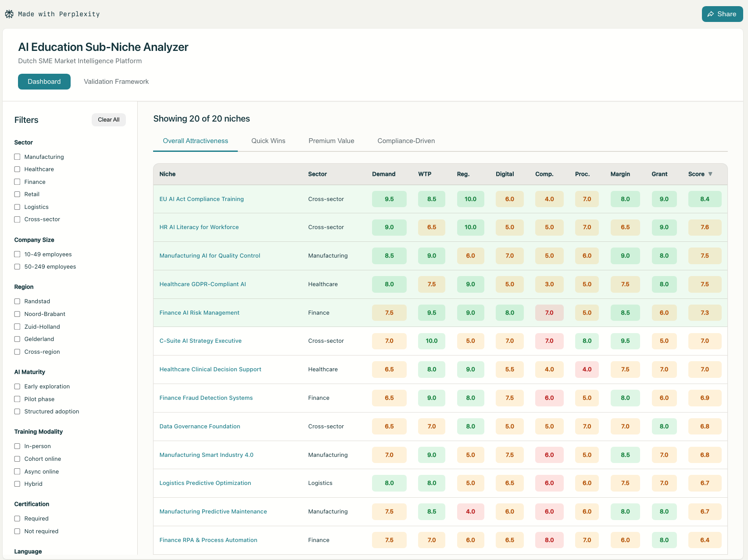
Task: Enable the Pilot phase maturity filter
Action: (18, 399)
